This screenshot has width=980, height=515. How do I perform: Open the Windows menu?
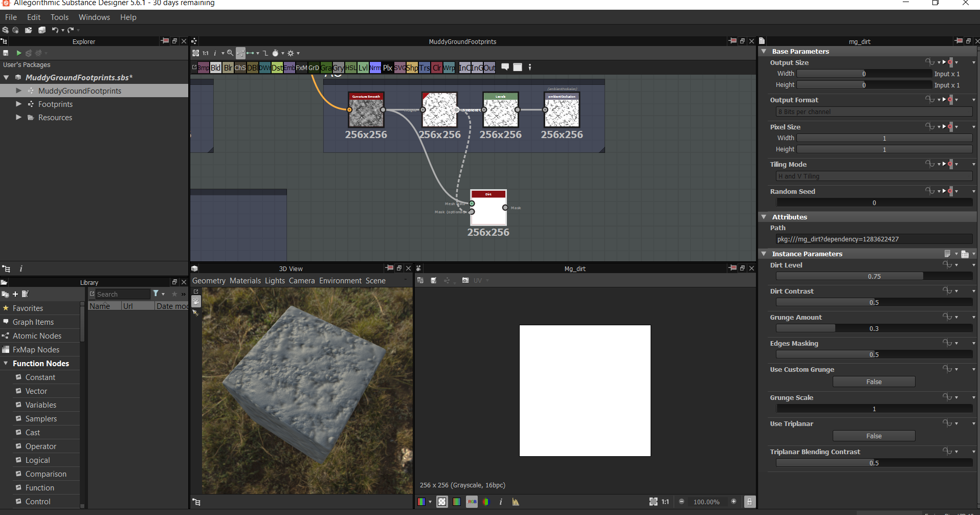tap(94, 17)
